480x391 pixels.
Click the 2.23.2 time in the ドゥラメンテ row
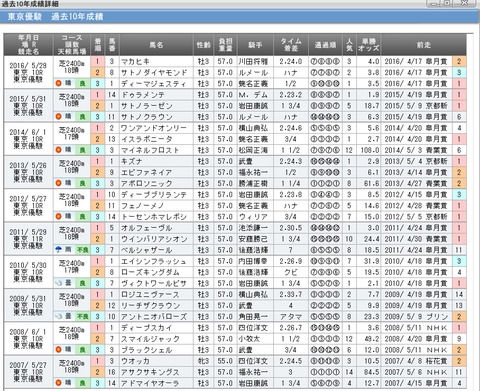291,95
